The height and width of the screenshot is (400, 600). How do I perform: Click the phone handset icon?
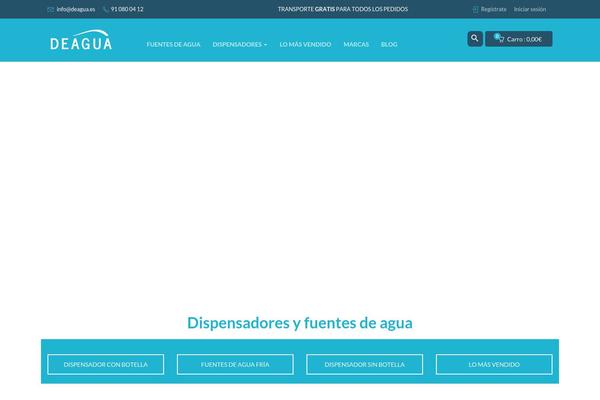click(x=106, y=10)
